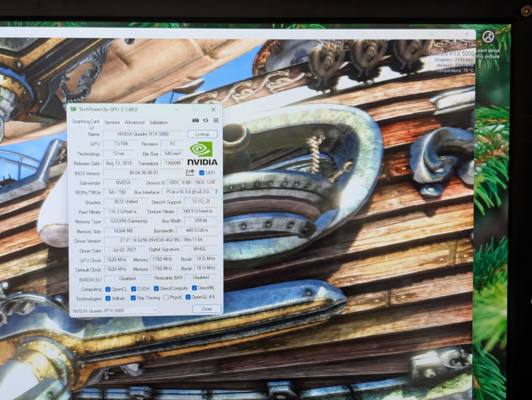Click the NVIDIA SLI value Disabled
This screenshot has height=400, width=532.
coord(127,278)
